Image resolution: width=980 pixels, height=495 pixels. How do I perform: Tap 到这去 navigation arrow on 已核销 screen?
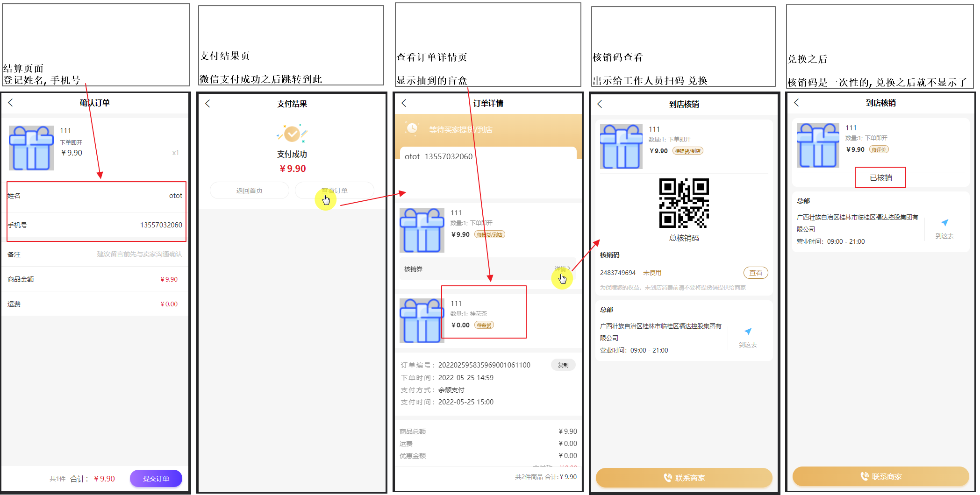[x=944, y=223]
